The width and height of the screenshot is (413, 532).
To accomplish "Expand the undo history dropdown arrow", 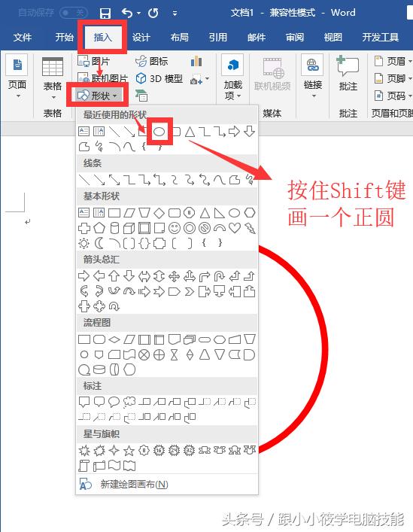I will (x=139, y=14).
